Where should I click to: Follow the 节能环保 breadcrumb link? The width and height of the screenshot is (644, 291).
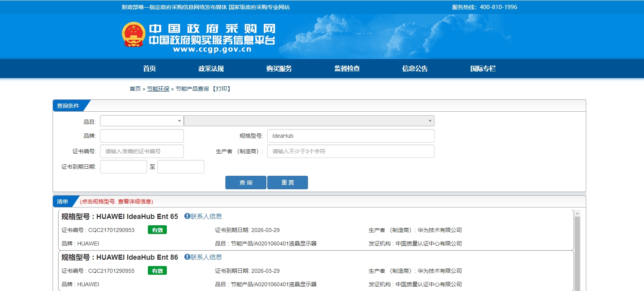(x=158, y=89)
